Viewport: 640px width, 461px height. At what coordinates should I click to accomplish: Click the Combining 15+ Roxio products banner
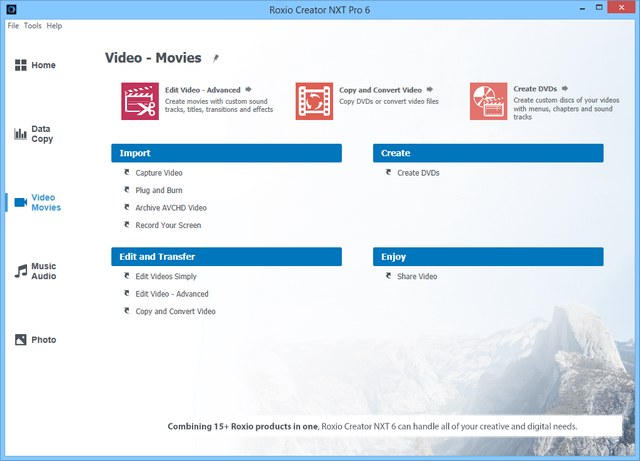tap(372, 426)
